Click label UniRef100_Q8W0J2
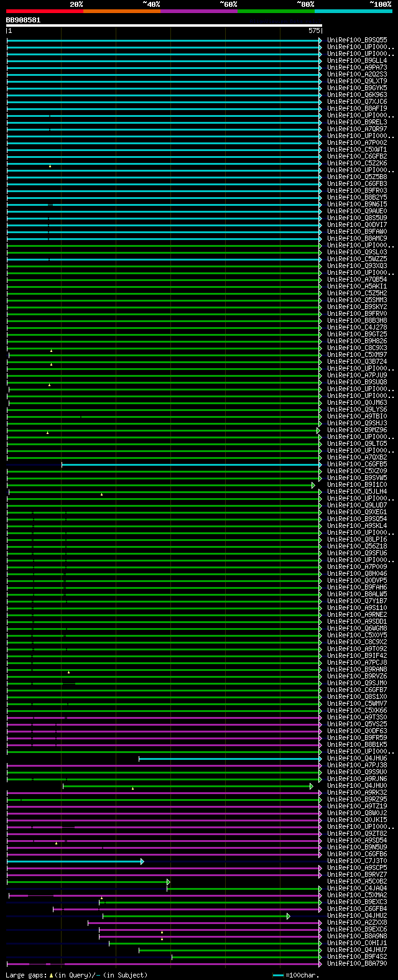Image resolution: width=398 pixels, height=980 pixels. [x=357, y=813]
